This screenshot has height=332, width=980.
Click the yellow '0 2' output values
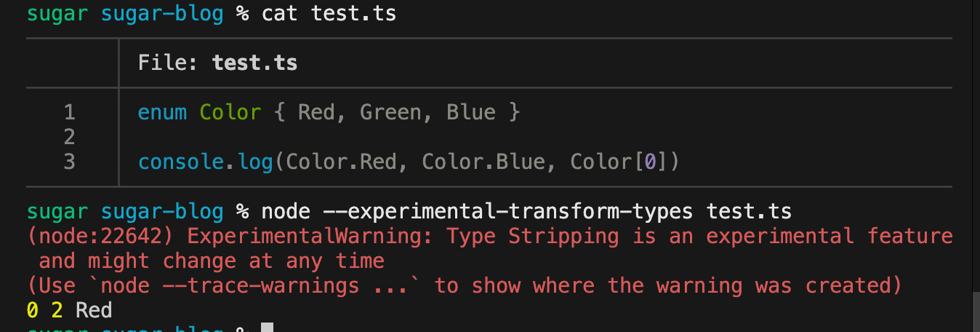(45, 311)
